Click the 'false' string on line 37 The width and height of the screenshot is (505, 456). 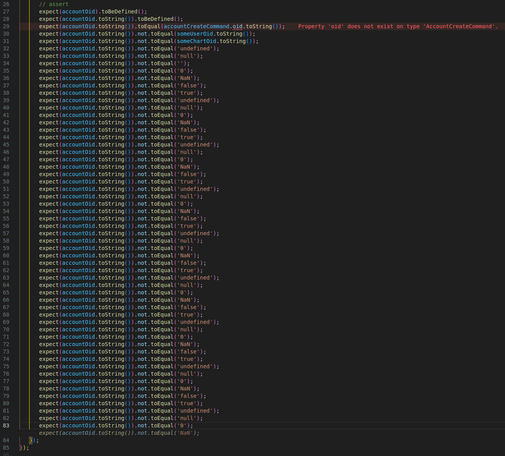[x=188, y=86]
